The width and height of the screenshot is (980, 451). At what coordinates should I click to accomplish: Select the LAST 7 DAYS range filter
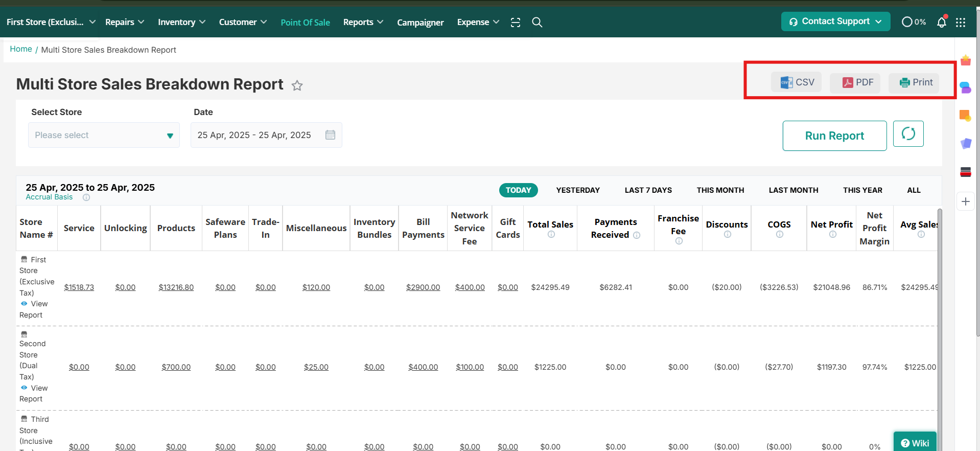click(x=648, y=190)
